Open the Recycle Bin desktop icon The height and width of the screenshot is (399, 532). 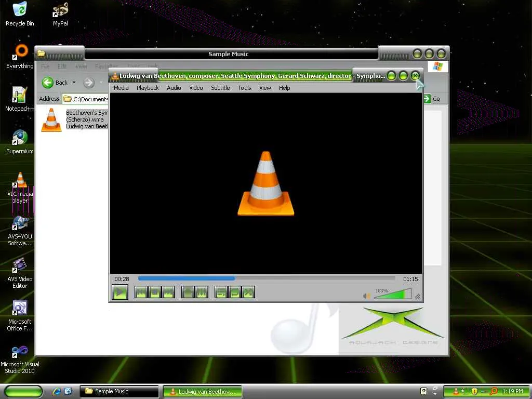point(20,14)
